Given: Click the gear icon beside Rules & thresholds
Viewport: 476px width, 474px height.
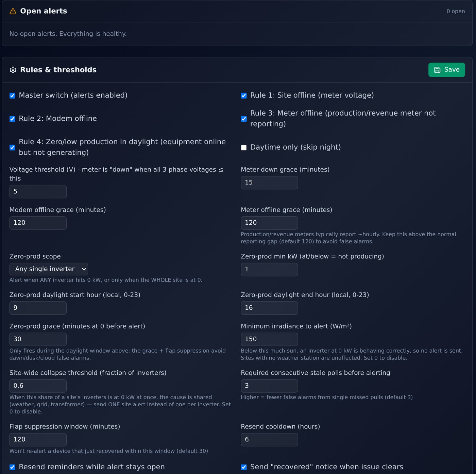Looking at the screenshot, I should pos(13,70).
